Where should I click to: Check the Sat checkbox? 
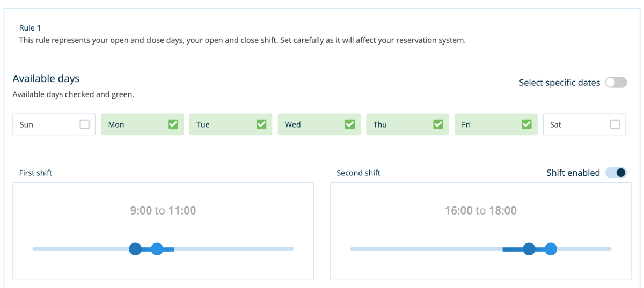(615, 124)
